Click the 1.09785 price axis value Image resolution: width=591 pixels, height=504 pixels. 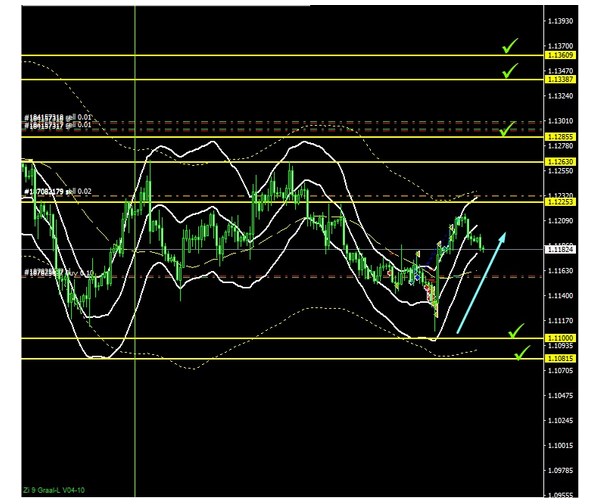(x=560, y=470)
